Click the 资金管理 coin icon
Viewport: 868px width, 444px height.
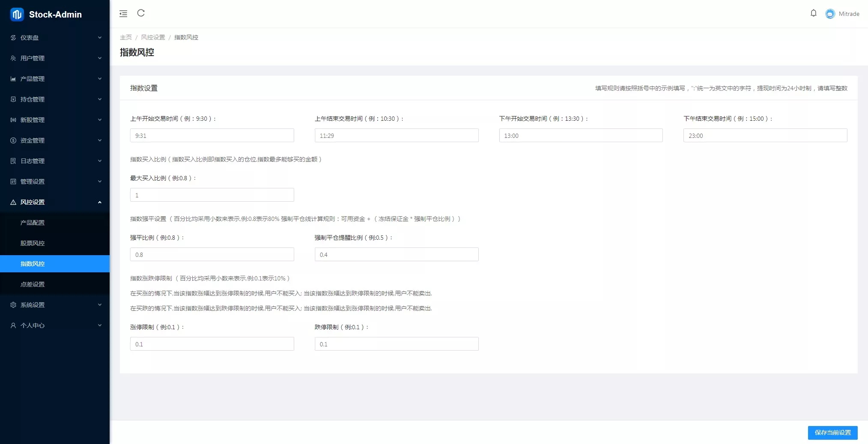13,140
